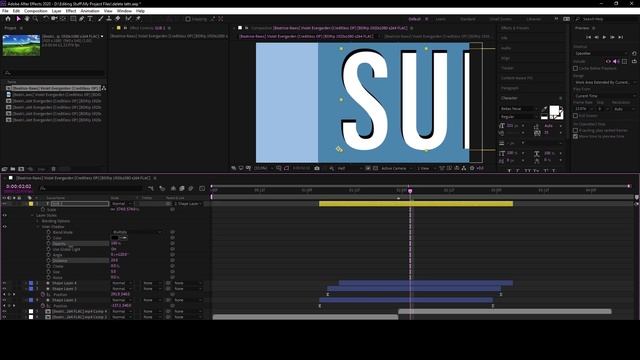Screen dimensions: 640x360
Task: Open font style dropdown showing Regular
Action: point(518,117)
